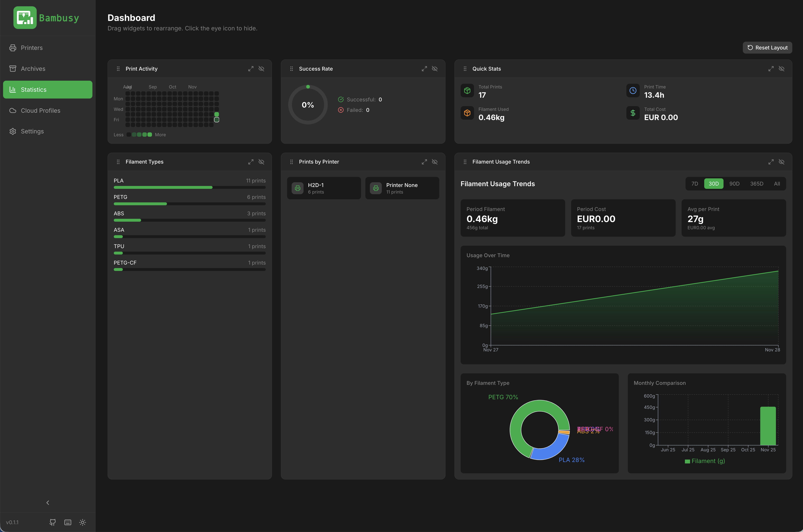Click the Filament Types drag handle
The image size is (803, 532).
[118, 162]
